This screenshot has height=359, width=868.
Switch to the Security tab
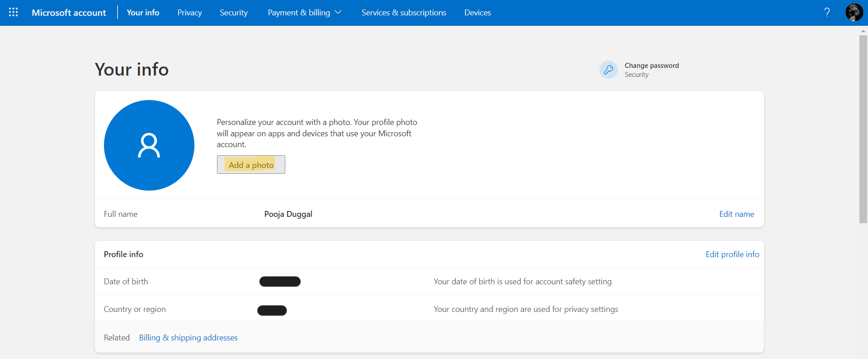233,13
